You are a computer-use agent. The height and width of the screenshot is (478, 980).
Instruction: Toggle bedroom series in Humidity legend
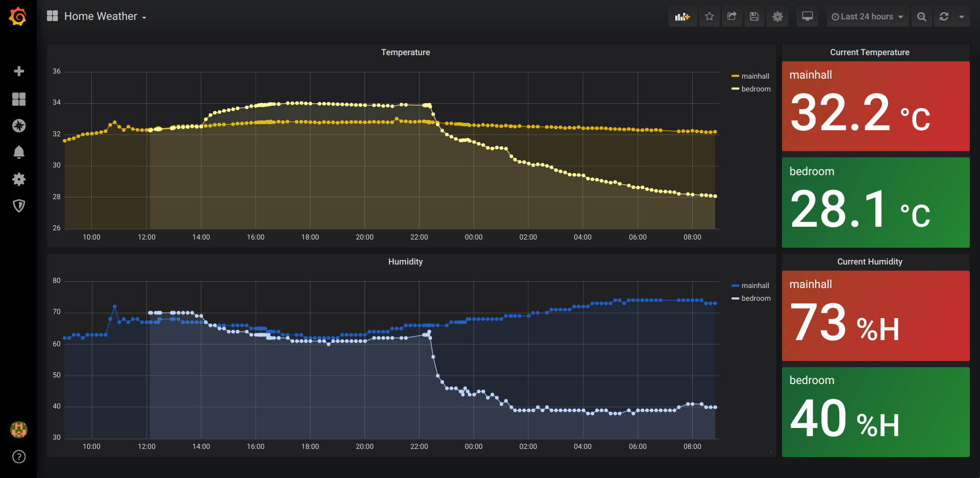pos(756,298)
